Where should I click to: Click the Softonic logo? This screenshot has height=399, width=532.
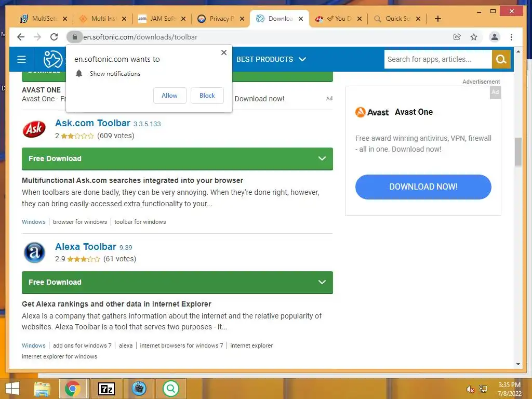tap(52, 59)
